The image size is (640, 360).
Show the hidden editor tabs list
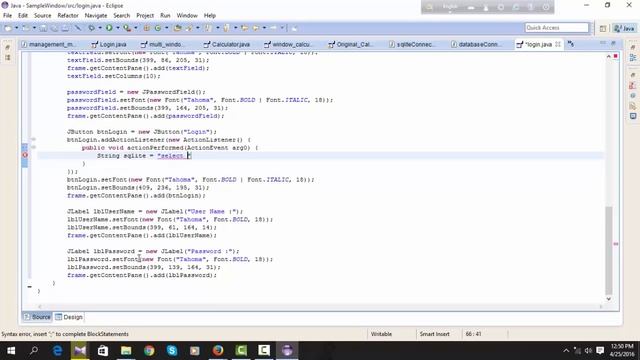click(571, 44)
